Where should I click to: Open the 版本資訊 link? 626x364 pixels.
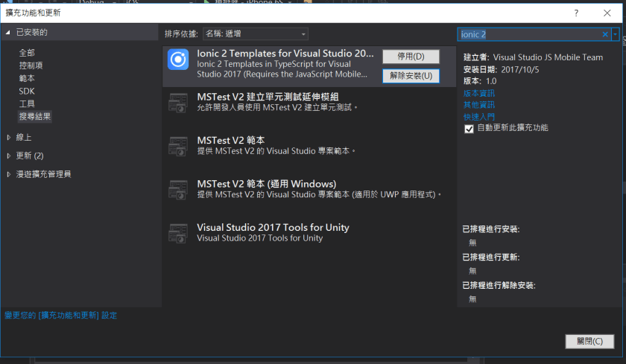point(478,93)
